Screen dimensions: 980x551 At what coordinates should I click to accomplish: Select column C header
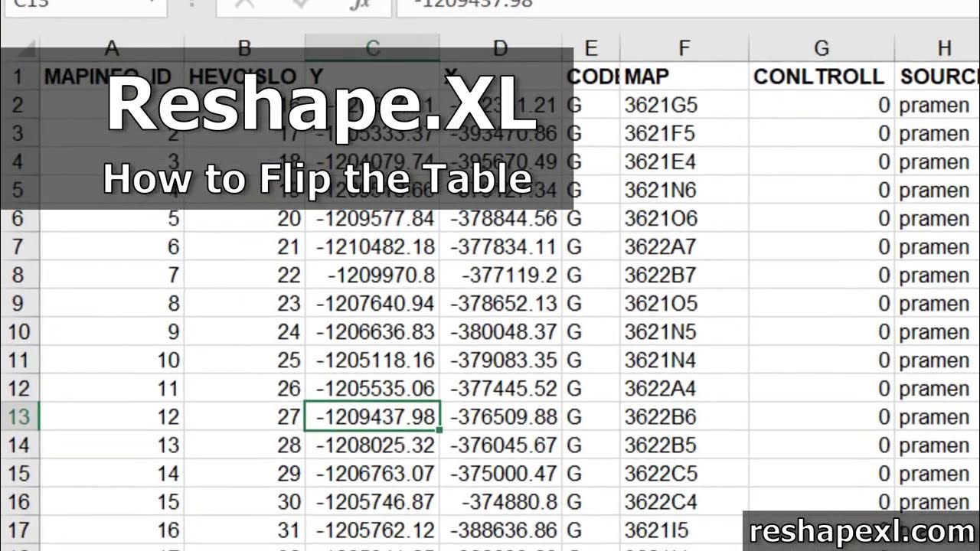pyautogui.click(x=372, y=48)
